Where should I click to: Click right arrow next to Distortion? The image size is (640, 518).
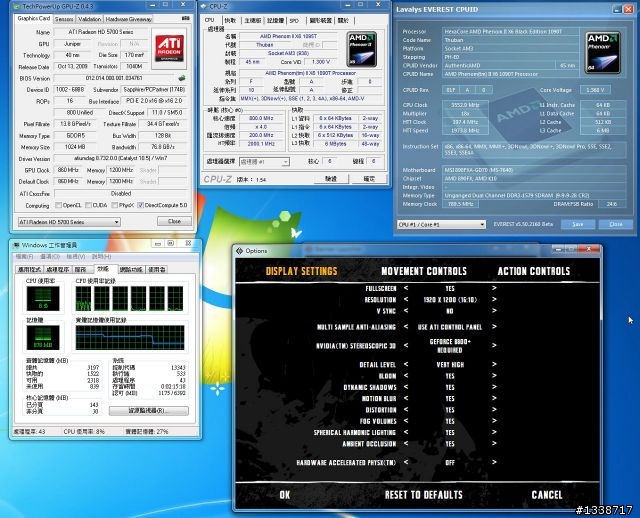pyautogui.click(x=494, y=409)
